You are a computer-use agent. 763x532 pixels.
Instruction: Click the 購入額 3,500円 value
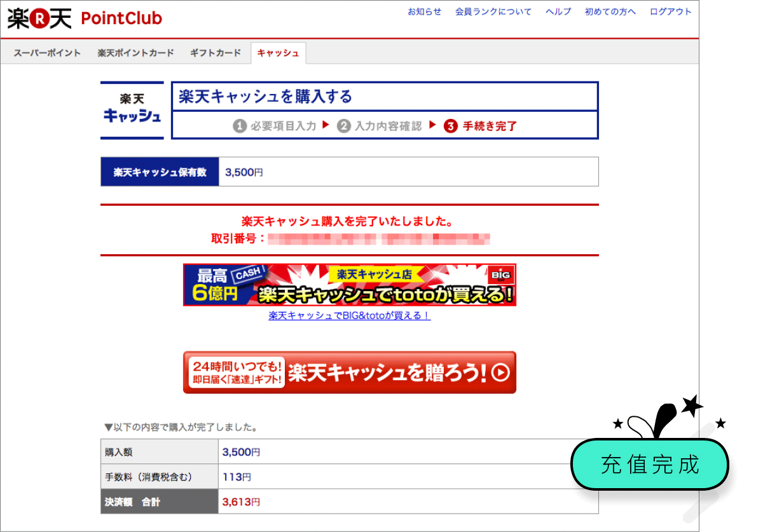coord(241,453)
